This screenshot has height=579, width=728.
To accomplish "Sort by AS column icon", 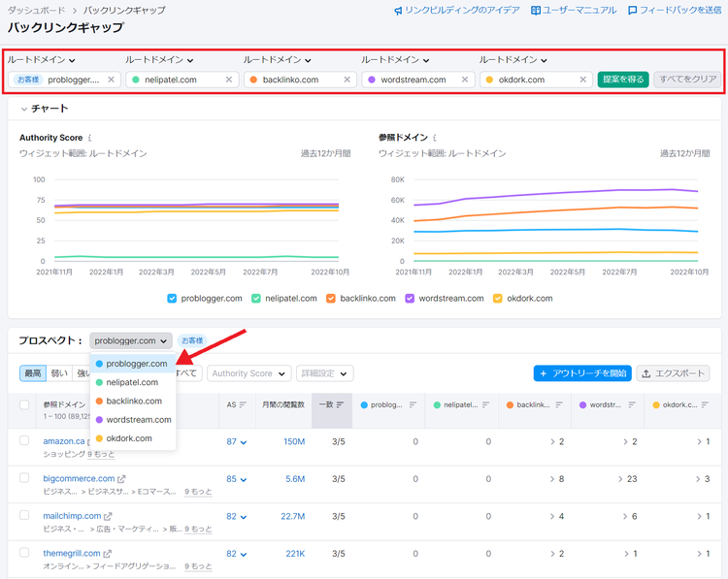I will coord(244,404).
